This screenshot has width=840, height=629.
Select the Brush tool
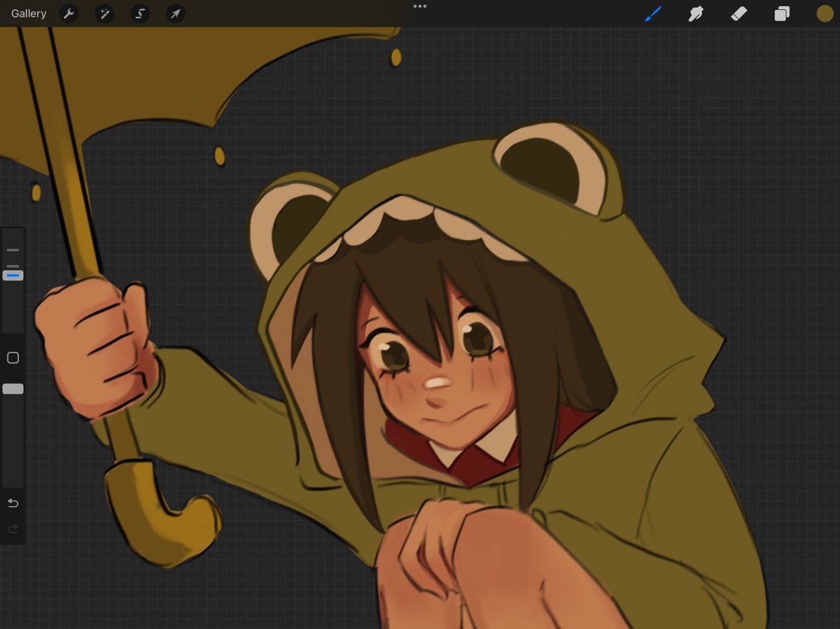[653, 13]
